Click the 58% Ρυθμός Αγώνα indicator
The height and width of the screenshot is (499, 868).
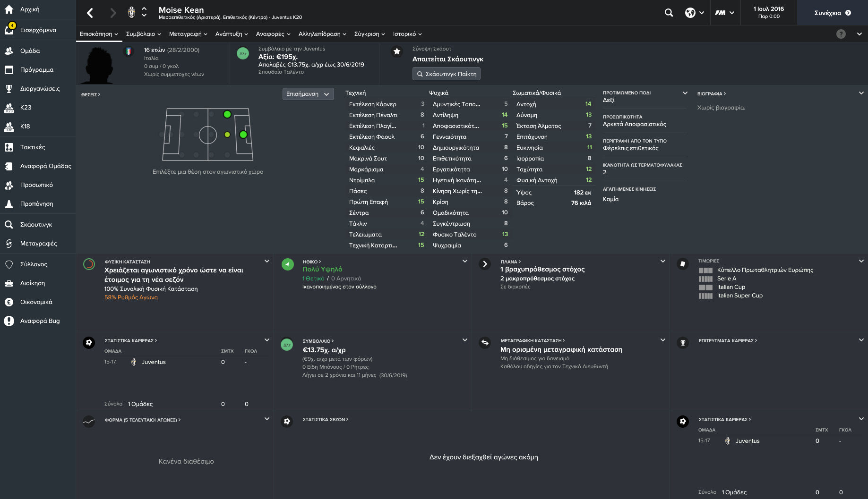(x=131, y=297)
